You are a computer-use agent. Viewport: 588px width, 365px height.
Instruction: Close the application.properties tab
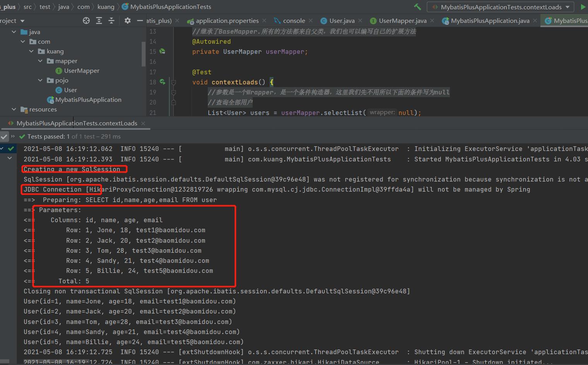click(264, 21)
